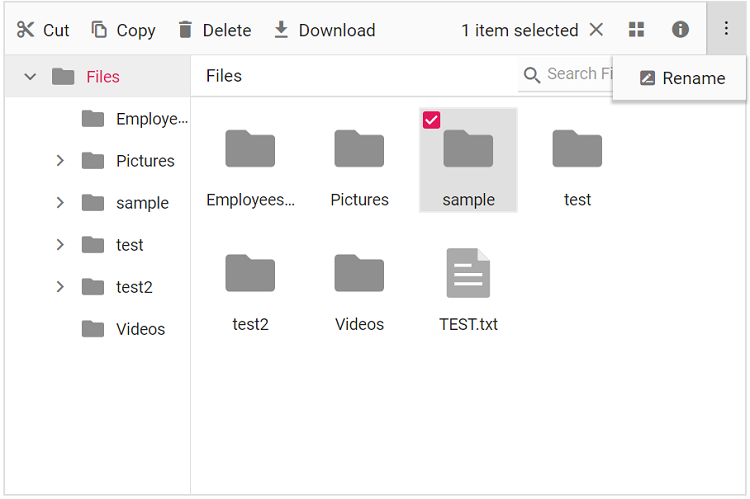Viewport: 750px width, 499px height.
Task: Click the Cut scissors icon
Action: click(x=25, y=30)
